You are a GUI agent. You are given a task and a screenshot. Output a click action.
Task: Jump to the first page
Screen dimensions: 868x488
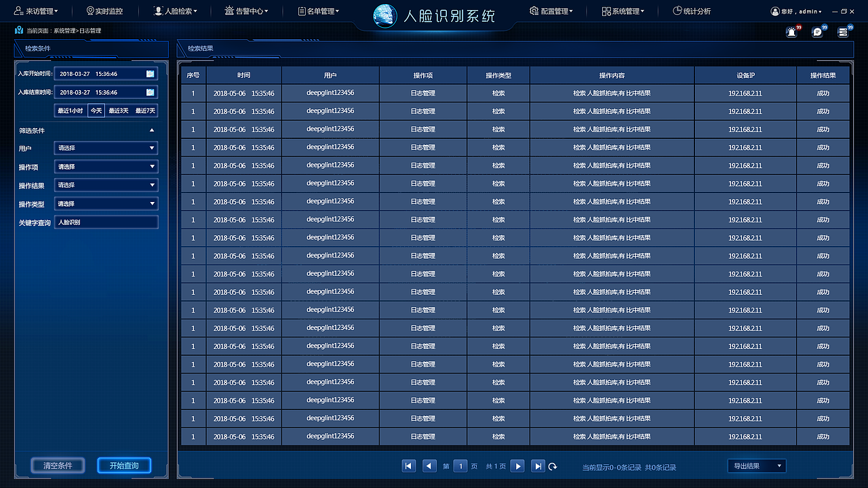tap(409, 466)
